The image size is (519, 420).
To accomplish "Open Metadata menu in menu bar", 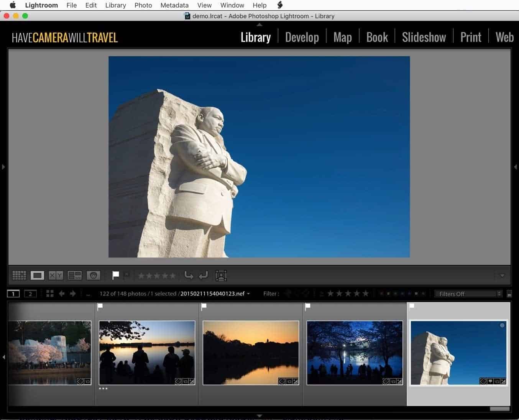I will point(174,5).
